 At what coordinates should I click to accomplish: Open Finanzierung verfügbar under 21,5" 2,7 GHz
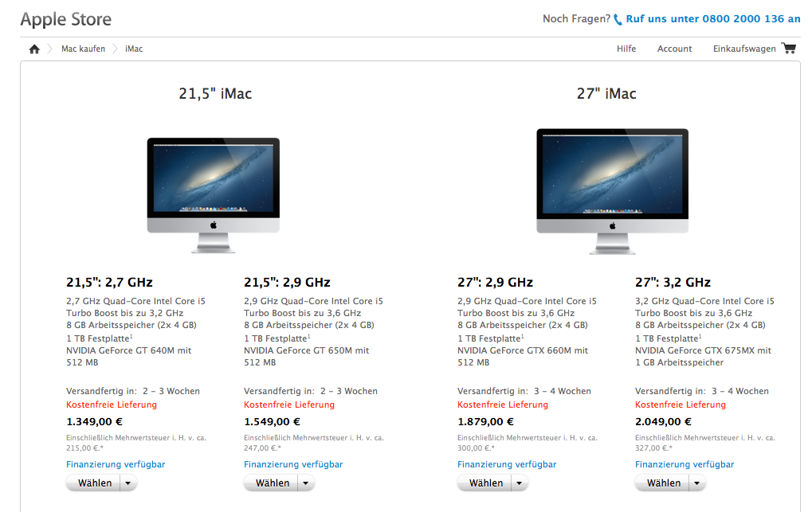(116, 464)
